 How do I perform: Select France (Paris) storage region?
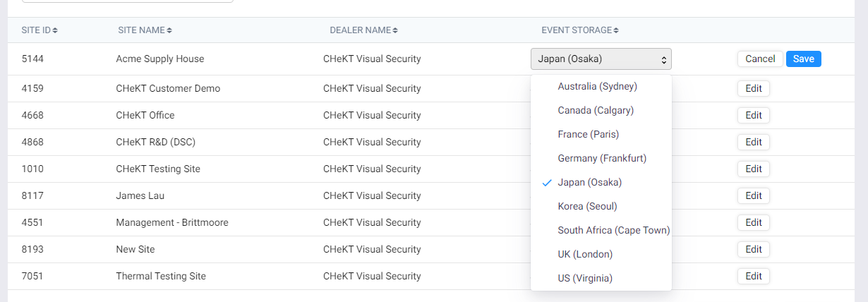588,134
